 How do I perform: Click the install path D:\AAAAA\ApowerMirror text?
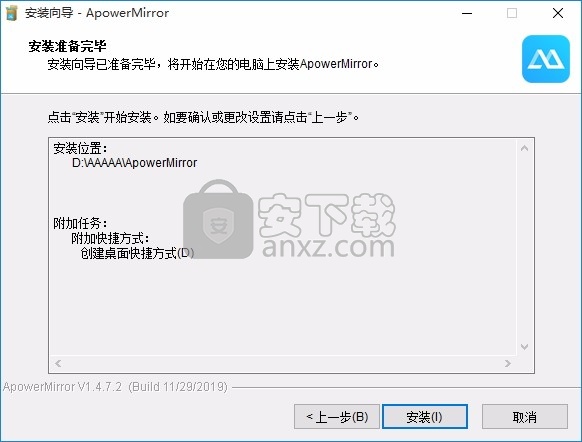134,163
